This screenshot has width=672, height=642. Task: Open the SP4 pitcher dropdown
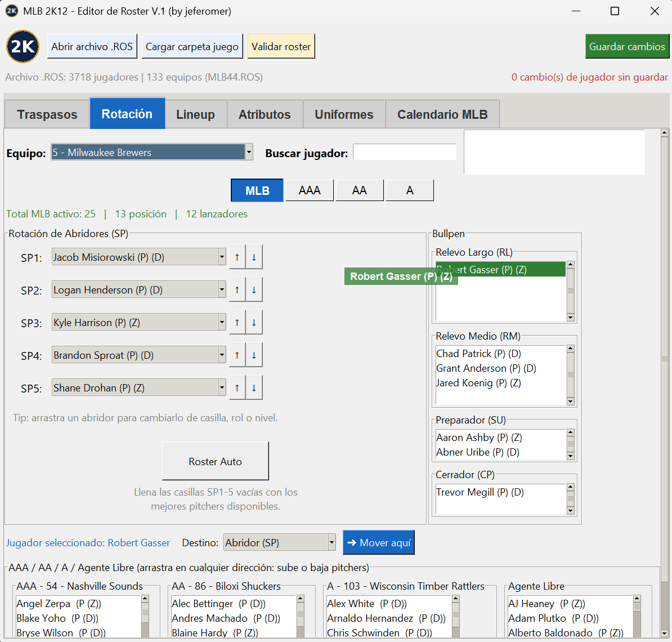click(x=222, y=355)
